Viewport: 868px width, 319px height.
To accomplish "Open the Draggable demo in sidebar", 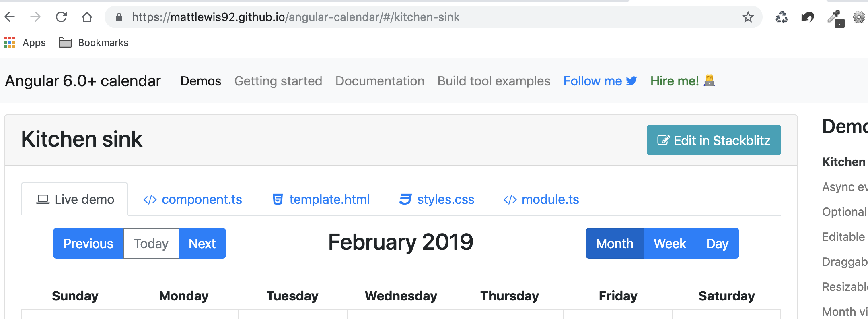I will pyautogui.click(x=845, y=262).
